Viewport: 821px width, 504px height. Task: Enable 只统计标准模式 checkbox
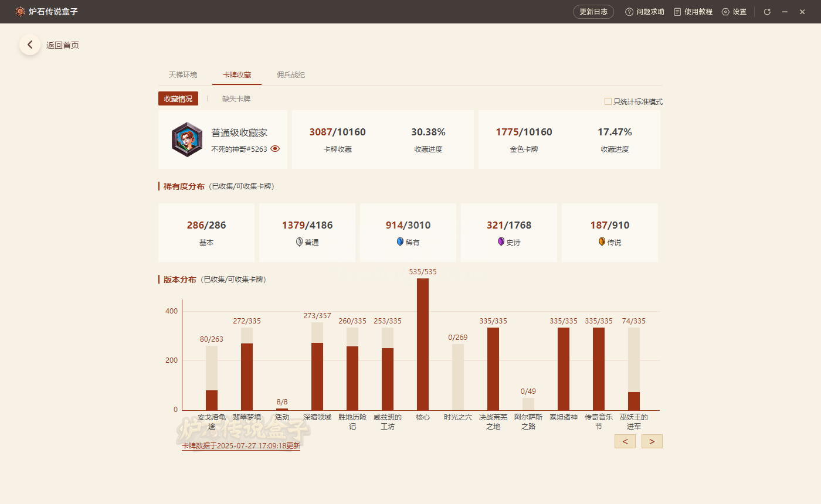point(608,101)
